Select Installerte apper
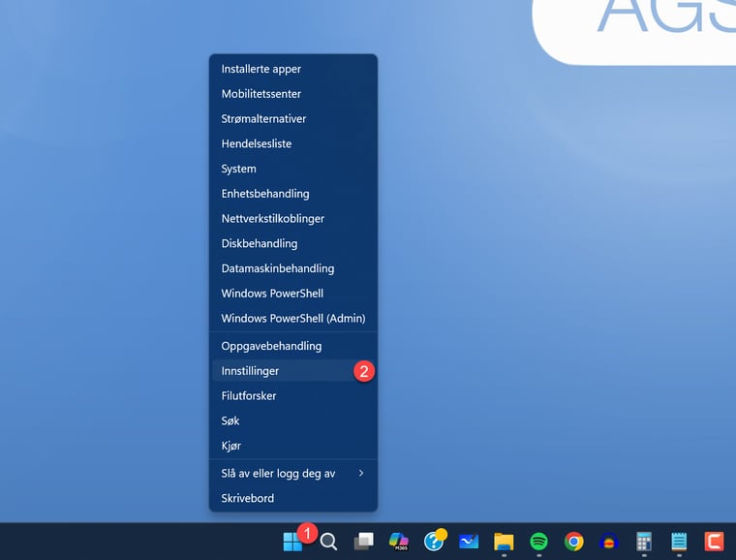The width and height of the screenshot is (736, 560). (292, 69)
